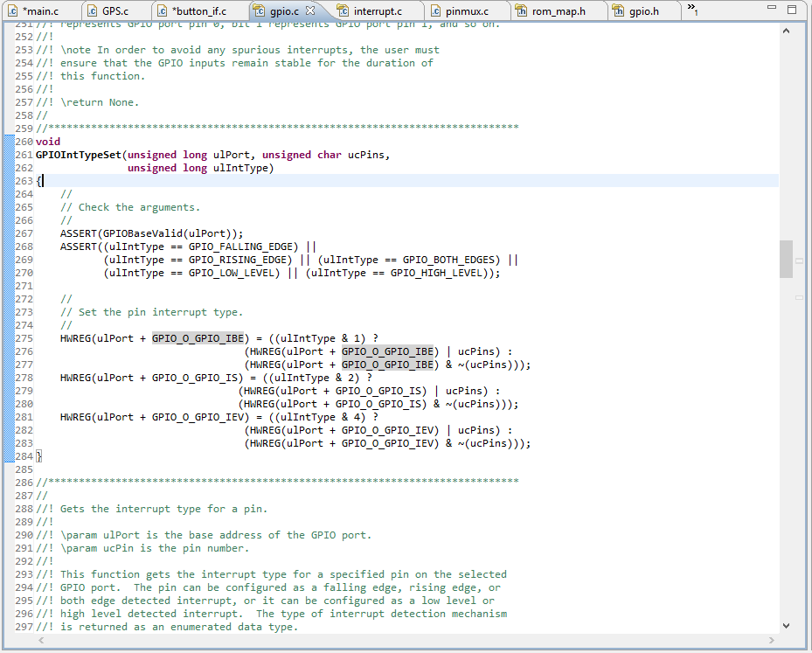Viewport: 812px width, 653px height.
Task: Click the ulIntType parameter on line 262
Action: (241, 168)
